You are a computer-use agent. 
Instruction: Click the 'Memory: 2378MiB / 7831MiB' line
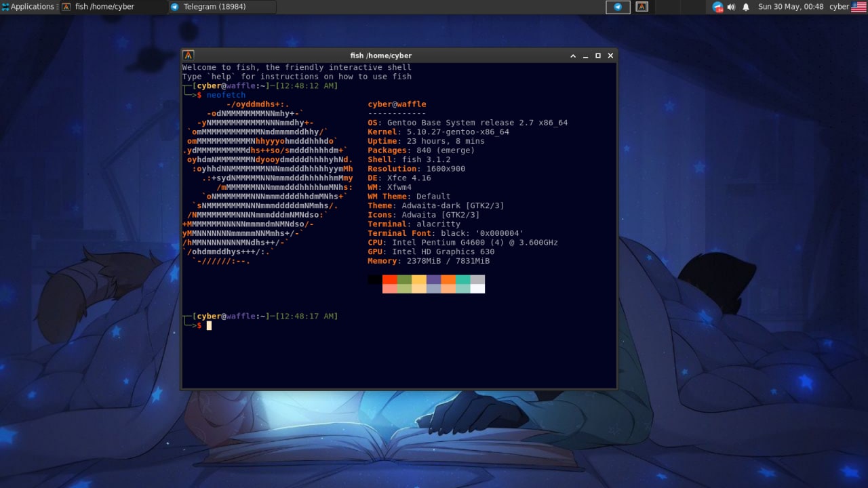429,261
